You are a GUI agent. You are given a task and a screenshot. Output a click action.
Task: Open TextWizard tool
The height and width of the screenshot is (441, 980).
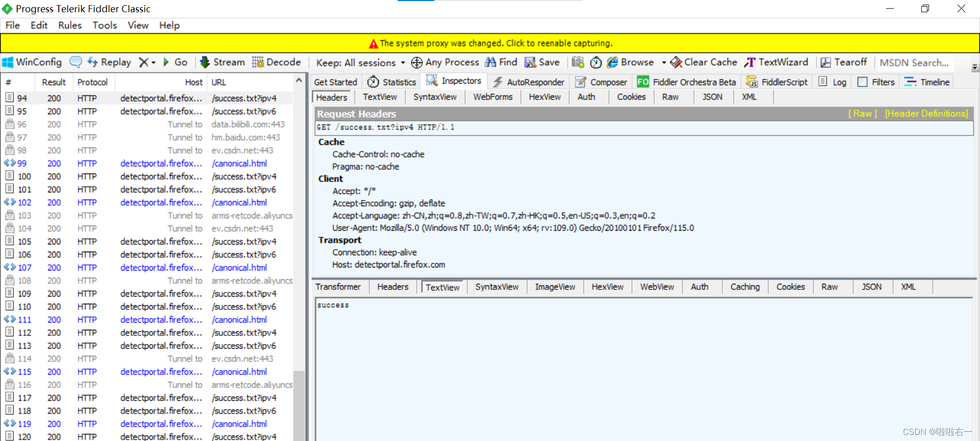tap(776, 62)
